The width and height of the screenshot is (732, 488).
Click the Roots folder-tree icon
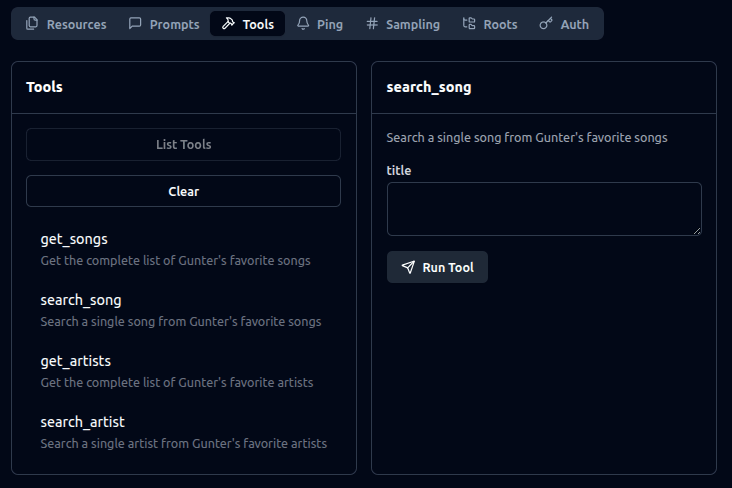coord(469,24)
